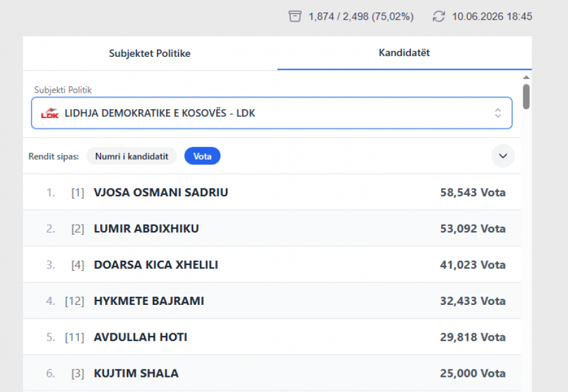This screenshot has width=568, height=392.
Task: Click the vertical scrollbar thumb
Action: pos(526,97)
